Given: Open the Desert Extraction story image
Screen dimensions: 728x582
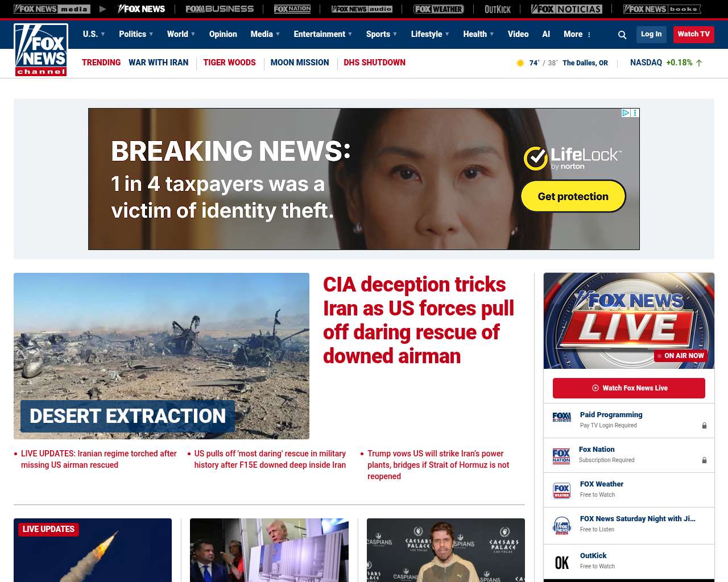Looking at the screenshot, I should [162, 356].
